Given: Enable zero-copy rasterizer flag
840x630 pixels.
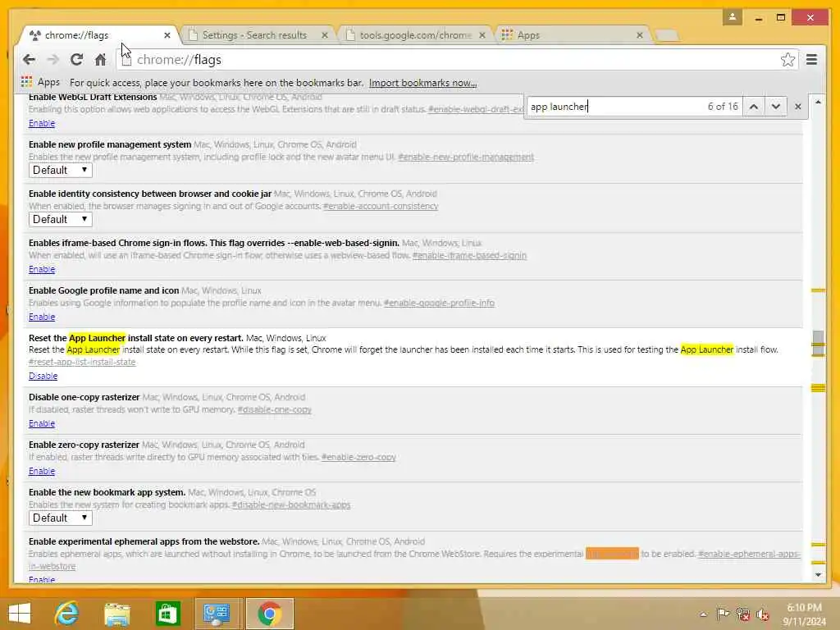Looking at the screenshot, I should tap(42, 472).
